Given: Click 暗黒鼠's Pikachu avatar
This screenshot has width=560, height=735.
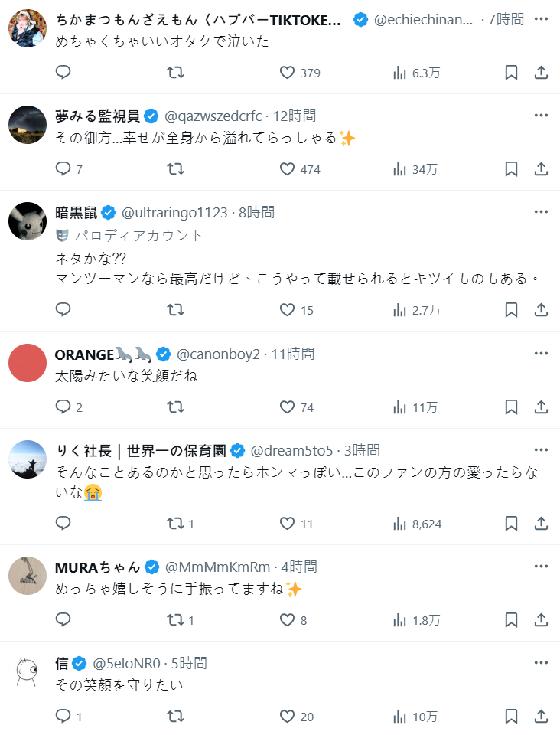Looking at the screenshot, I should pyautogui.click(x=28, y=221).
